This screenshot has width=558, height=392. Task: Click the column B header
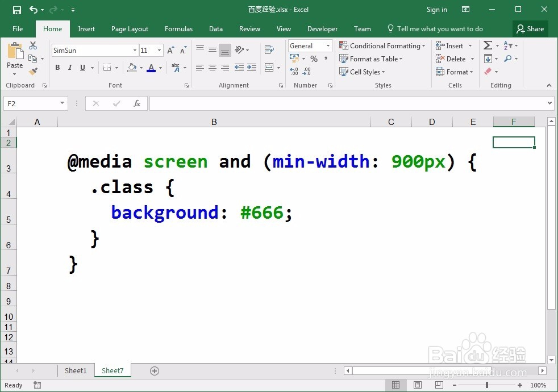(214, 122)
